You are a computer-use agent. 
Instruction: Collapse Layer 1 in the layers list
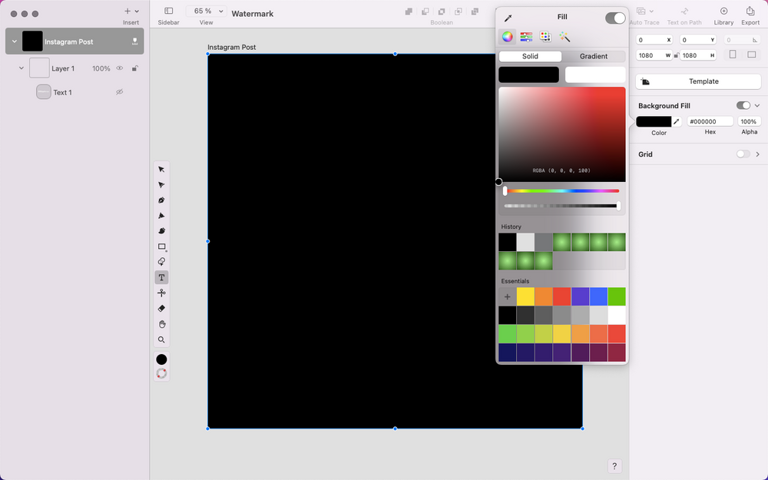pyautogui.click(x=21, y=68)
